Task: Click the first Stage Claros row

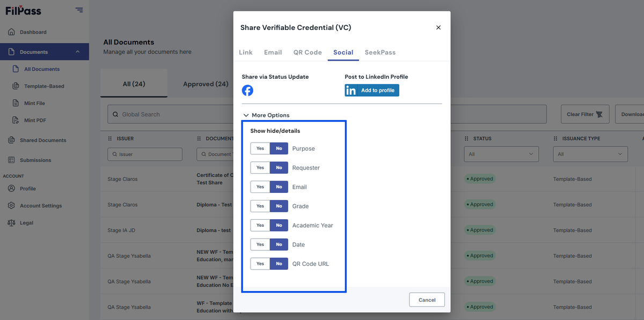Action: (x=122, y=179)
